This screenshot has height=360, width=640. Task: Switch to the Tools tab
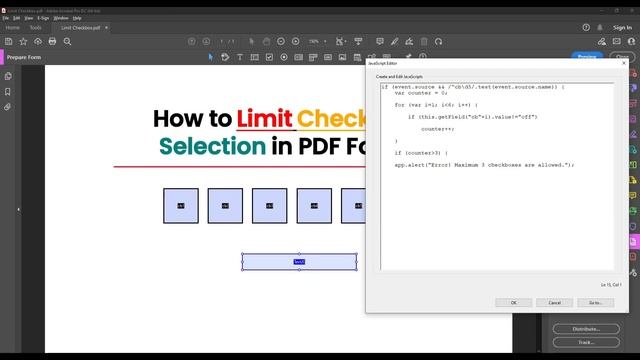(36, 28)
